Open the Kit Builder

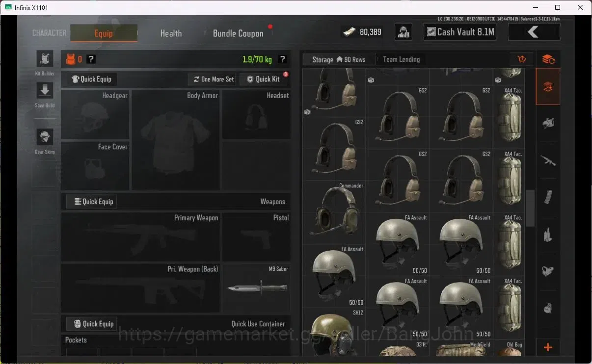pos(45,59)
